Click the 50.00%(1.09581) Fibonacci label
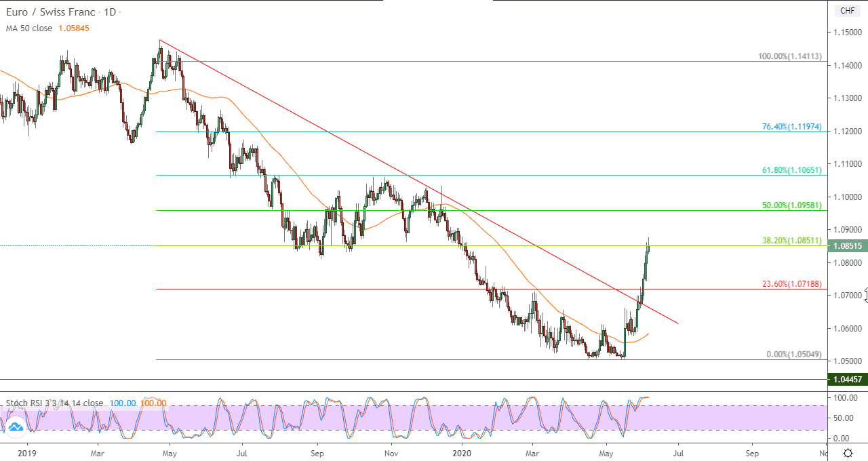 (x=792, y=205)
